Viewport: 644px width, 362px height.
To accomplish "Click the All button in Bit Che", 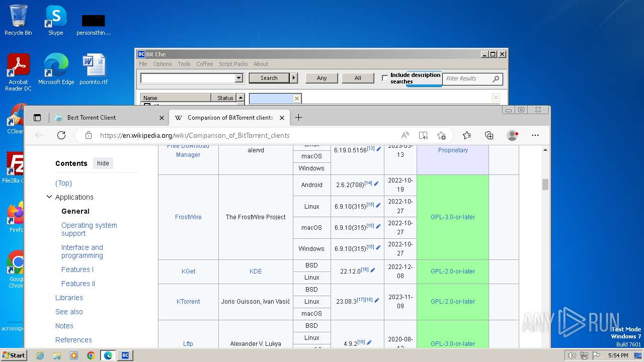I will (x=358, y=78).
